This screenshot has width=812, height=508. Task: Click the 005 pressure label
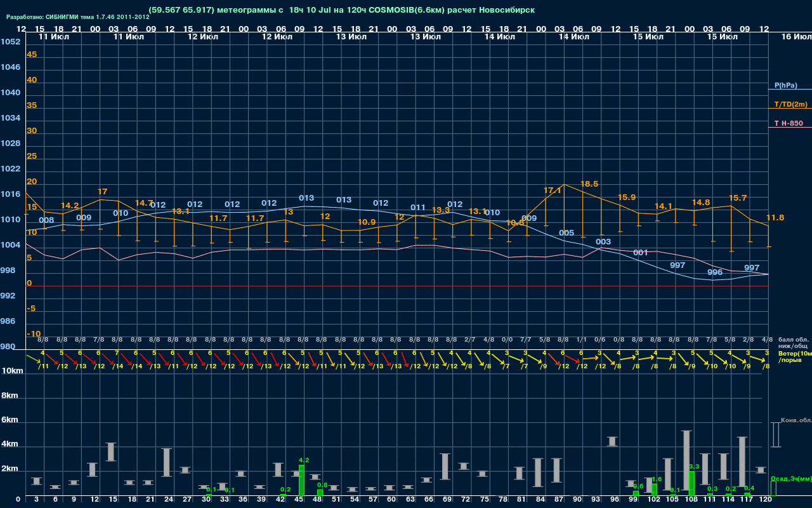tap(566, 233)
